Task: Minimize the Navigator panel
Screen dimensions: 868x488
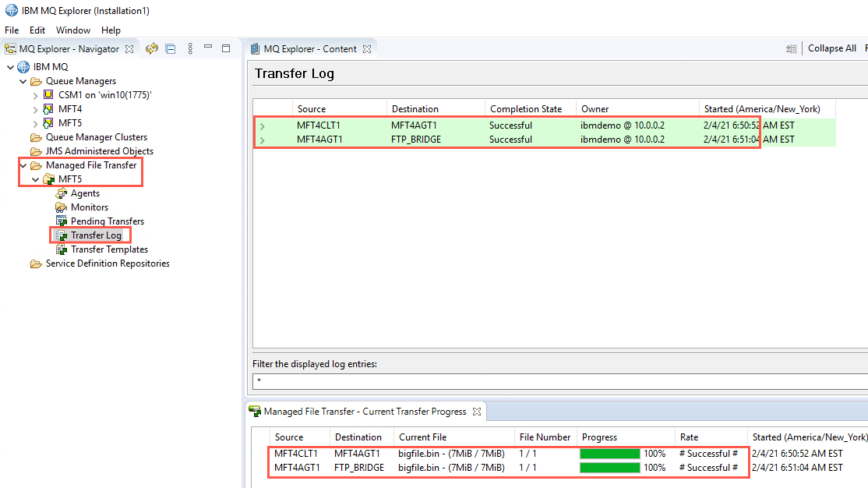Action: tap(208, 47)
